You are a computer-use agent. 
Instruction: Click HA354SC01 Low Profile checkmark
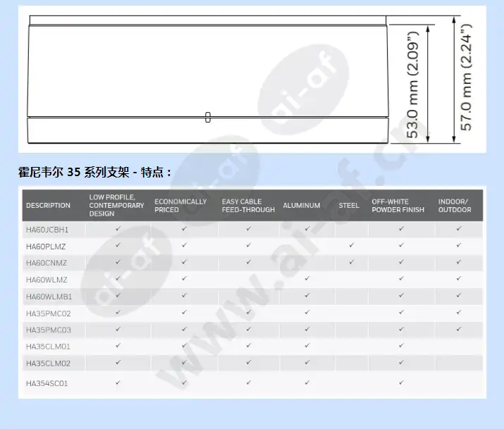coord(118,383)
